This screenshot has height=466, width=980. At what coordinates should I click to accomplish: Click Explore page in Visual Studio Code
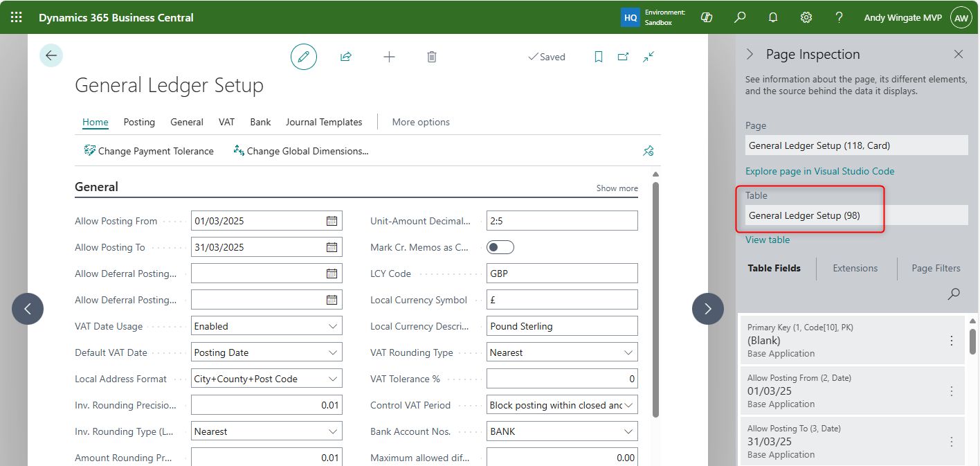click(820, 171)
